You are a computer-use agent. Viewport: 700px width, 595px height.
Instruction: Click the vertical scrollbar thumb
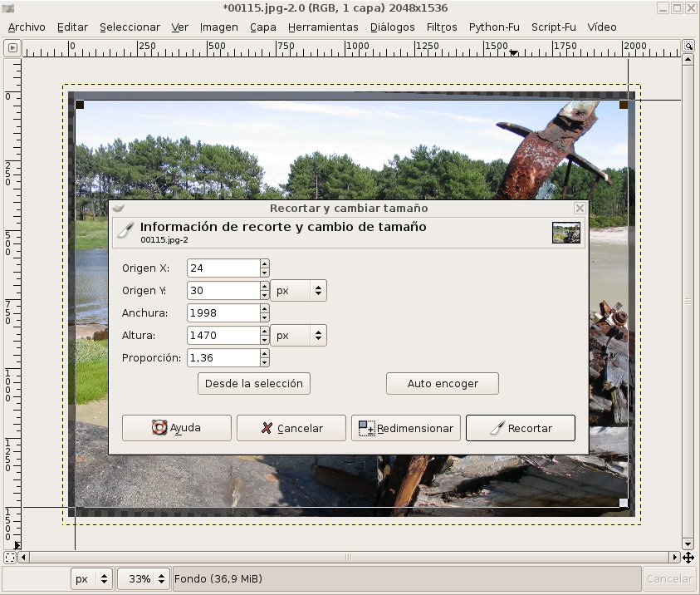click(x=688, y=302)
